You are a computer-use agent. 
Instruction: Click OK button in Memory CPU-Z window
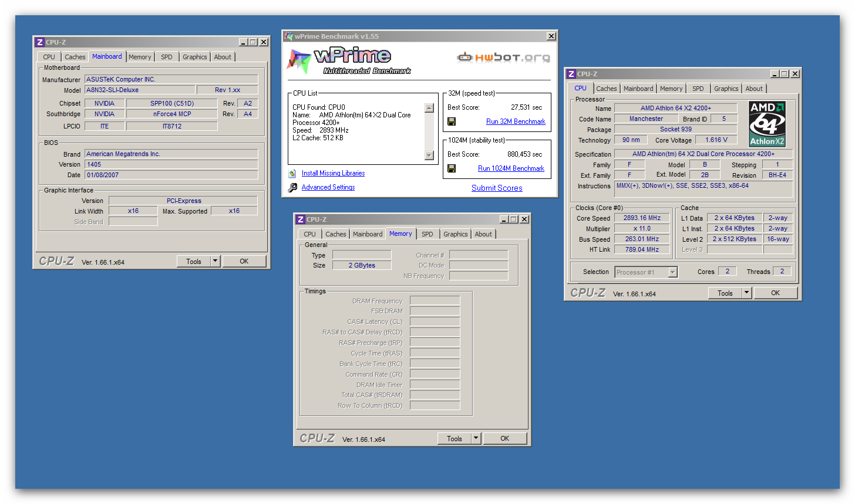tap(505, 438)
